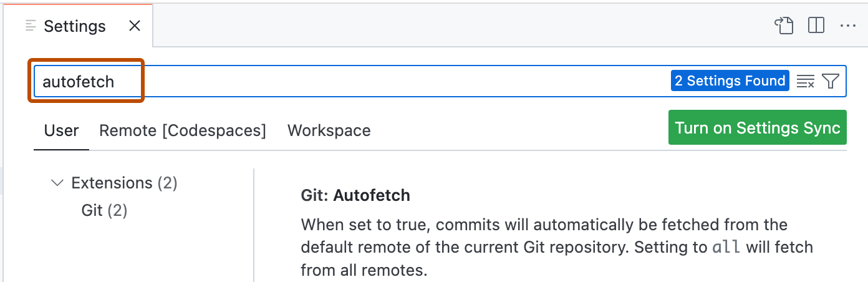This screenshot has width=868, height=282.
Task: Open the Workspace settings tab
Action: click(x=329, y=130)
